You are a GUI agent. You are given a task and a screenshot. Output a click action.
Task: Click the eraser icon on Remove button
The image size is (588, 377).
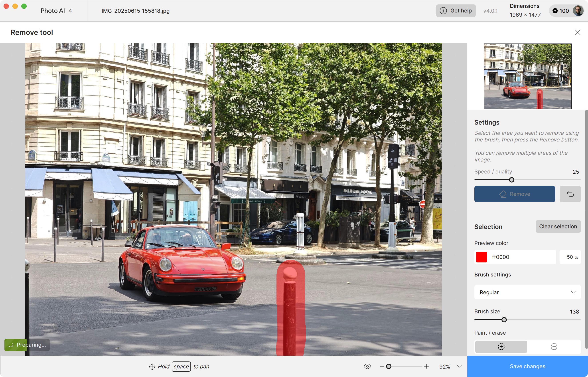pos(503,194)
